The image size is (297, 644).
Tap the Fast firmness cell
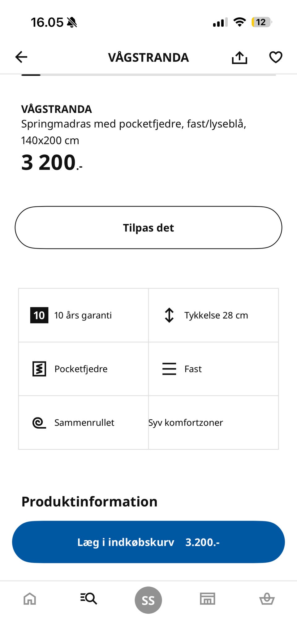(x=213, y=369)
